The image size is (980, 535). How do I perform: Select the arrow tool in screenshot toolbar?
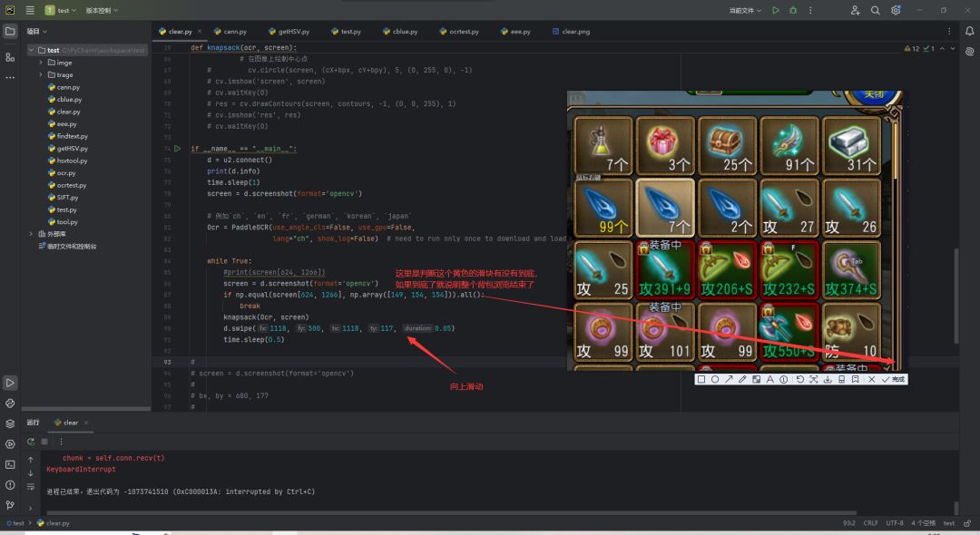[x=729, y=379]
